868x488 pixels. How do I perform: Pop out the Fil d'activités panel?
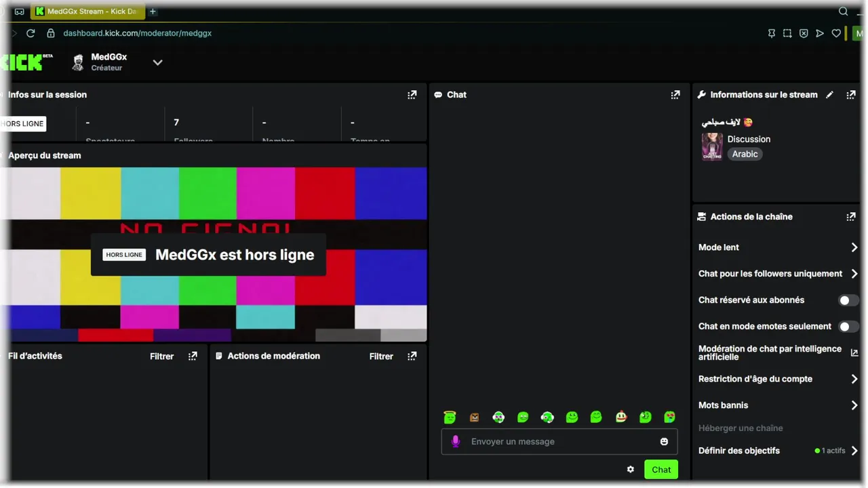pyautogui.click(x=193, y=356)
